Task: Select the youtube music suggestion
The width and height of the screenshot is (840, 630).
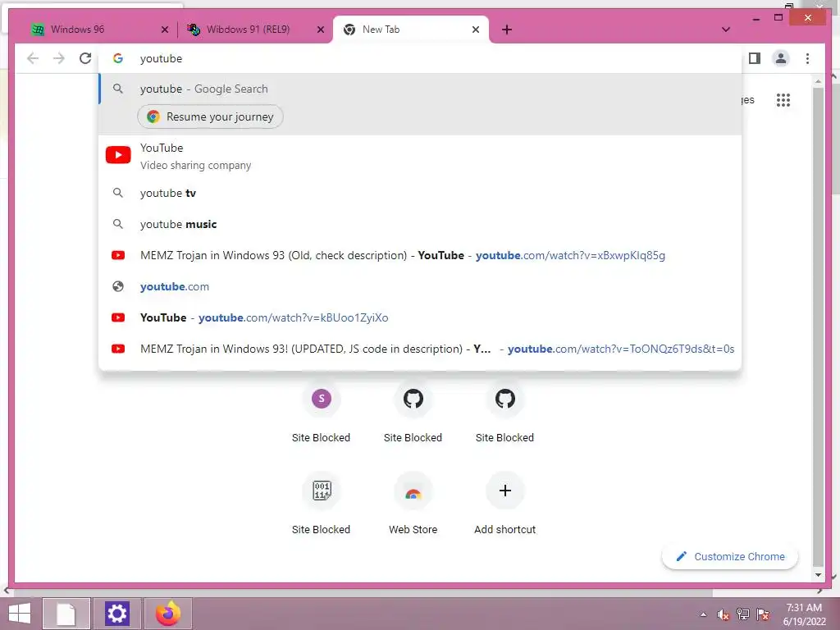Action: point(420,225)
